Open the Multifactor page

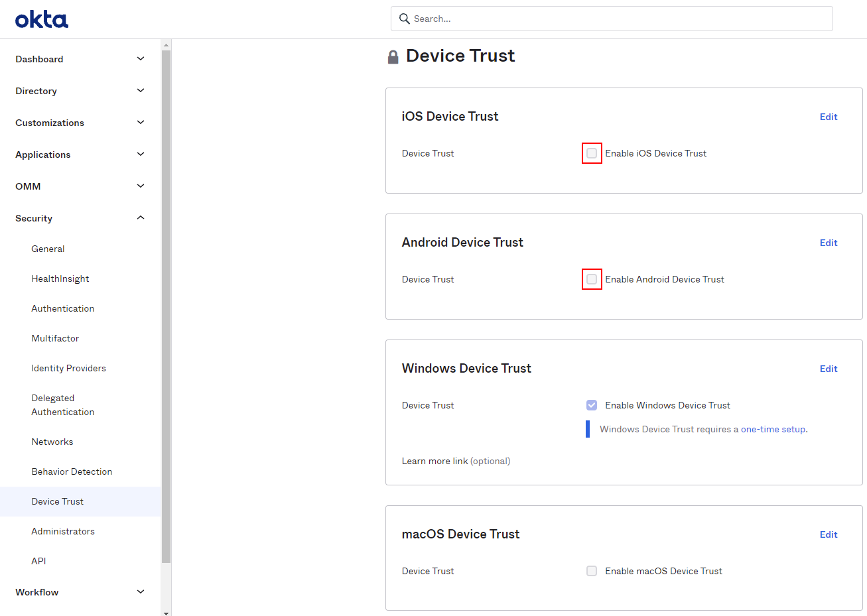(x=55, y=338)
